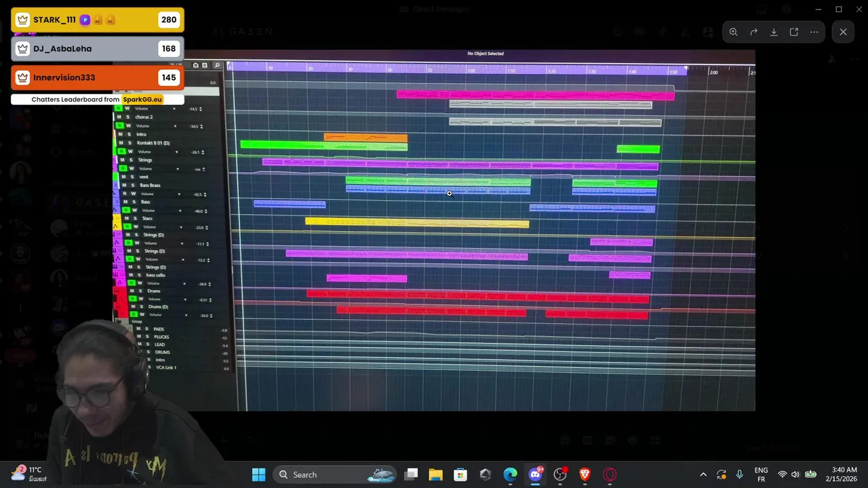Click the 2:00 mark on timeline ruler
The image size is (868, 488).
(x=713, y=72)
